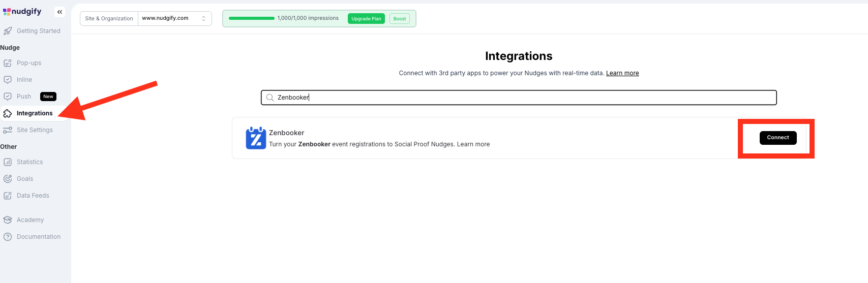Navigate to Data Feeds

pyautogui.click(x=33, y=196)
